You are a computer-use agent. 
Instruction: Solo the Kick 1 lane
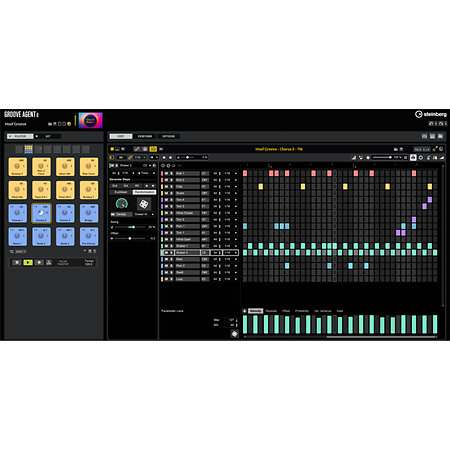pyautogui.click(x=171, y=173)
